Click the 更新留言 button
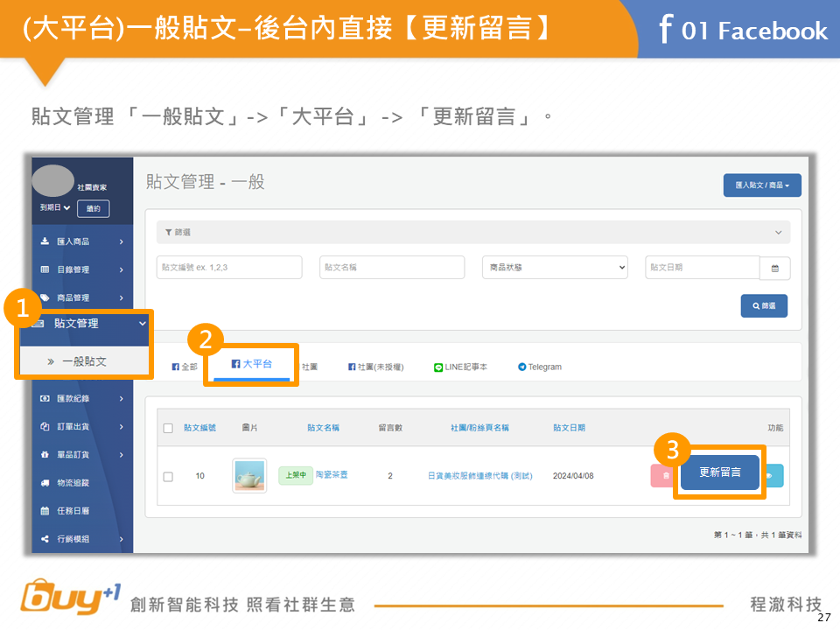The width and height of the screenshot is (840, 630). point(719,472)
